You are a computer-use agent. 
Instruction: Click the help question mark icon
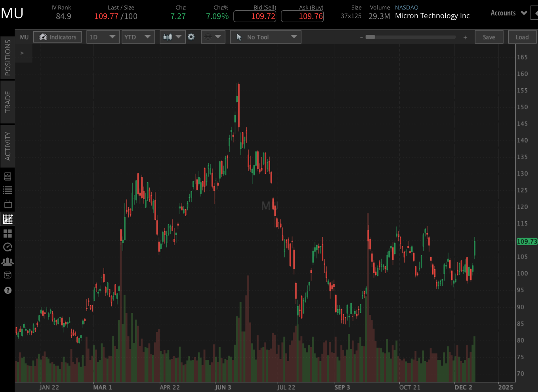click(x=8, y=290)
